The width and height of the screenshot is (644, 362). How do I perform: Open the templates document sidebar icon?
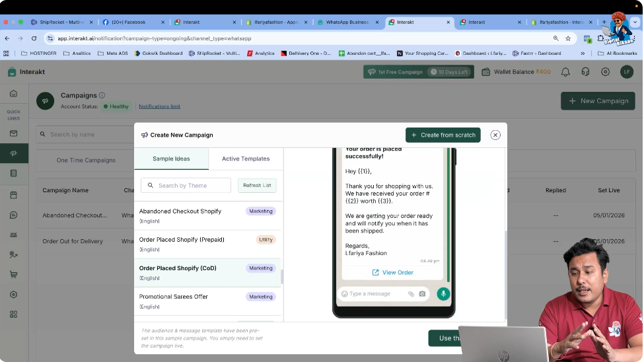point(14,173)
